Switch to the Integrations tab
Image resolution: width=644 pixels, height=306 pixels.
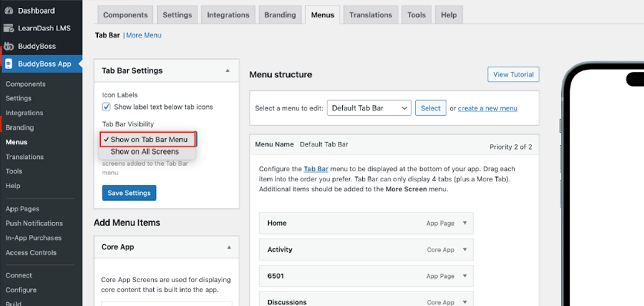[228, 15]
